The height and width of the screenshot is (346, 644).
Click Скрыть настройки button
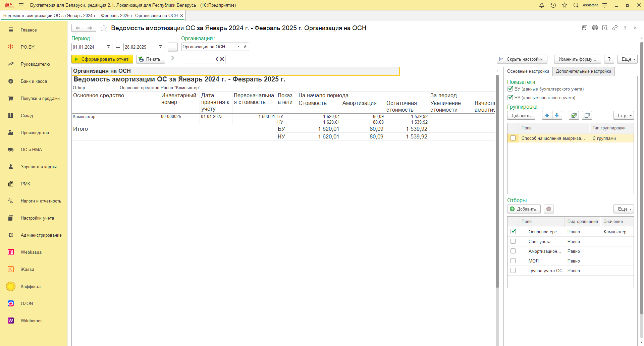pos(522,59)
